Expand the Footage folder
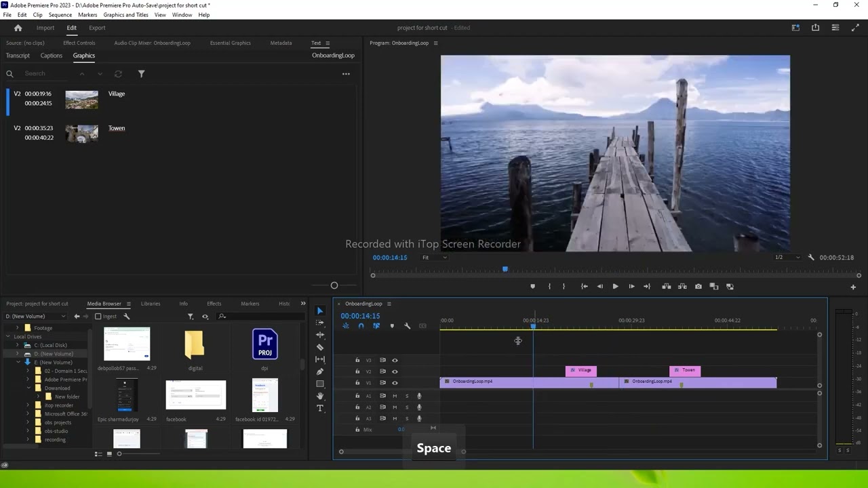Image resolution: width=868 pixels, height=488 pixels. click(x=18, y=328)
